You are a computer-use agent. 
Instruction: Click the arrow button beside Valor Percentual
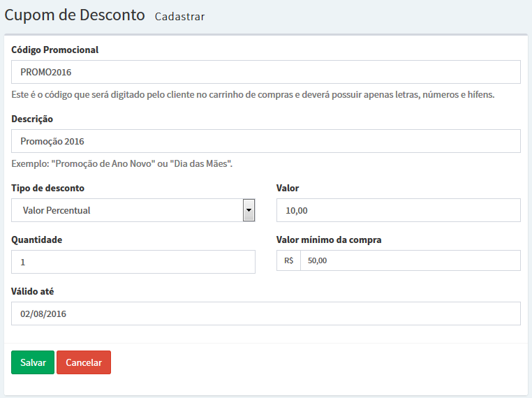[x=249, y=210]
